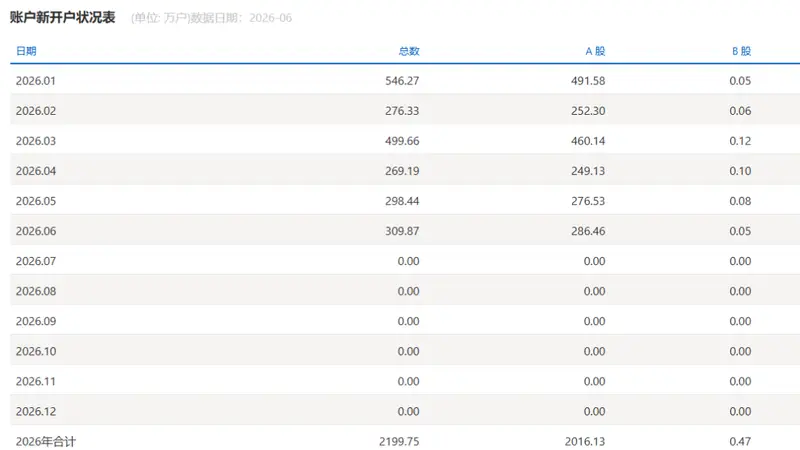Select the 2026.09 date cell

click(x=36, y=321)
